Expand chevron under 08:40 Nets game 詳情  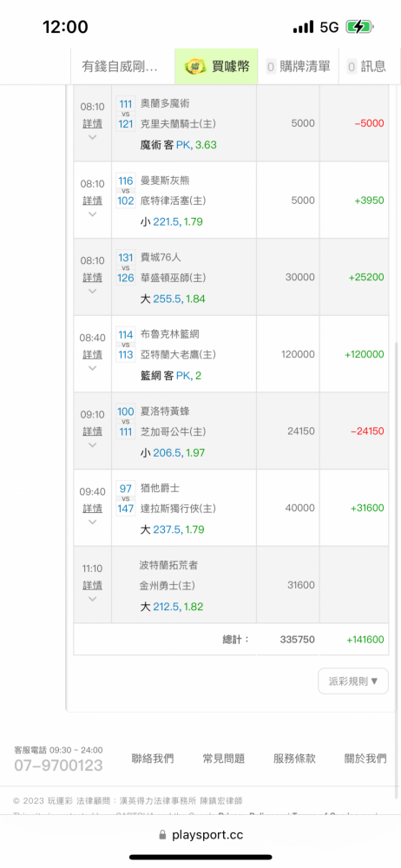[x=93, y=367]
